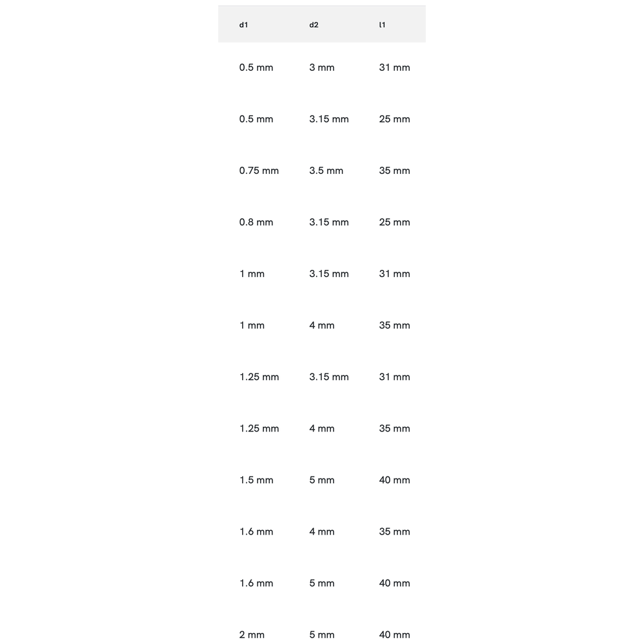Viewport: 644px width, 644px height.
Task: Click 31 mm in the 3 mm row
Action: [x=394, y=68]
